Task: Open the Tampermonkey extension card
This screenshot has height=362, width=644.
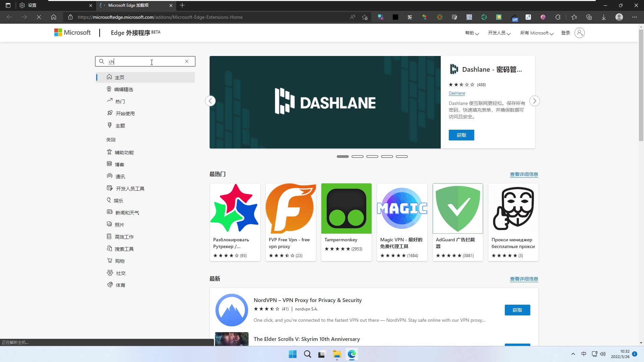Action: coord(346,222)
